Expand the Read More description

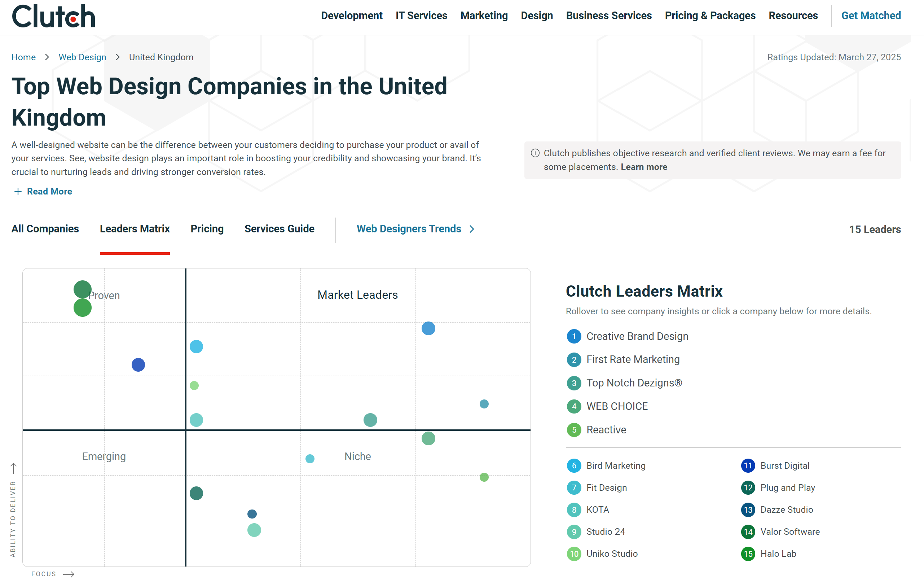click(x=43, y=191)
